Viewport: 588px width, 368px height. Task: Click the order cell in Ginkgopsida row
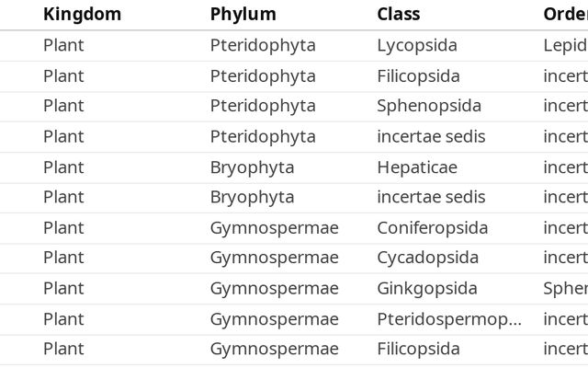tap(564, 288)
